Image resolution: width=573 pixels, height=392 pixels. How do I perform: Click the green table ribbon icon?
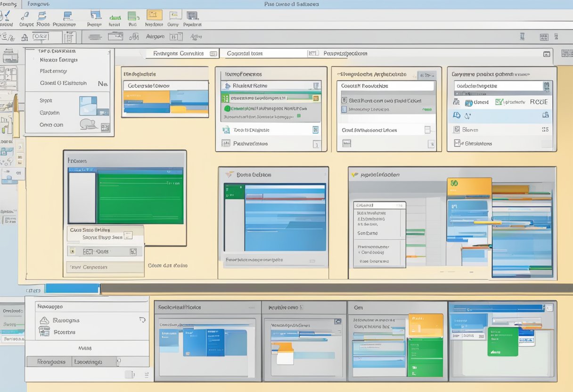click(x=133, y=16)
